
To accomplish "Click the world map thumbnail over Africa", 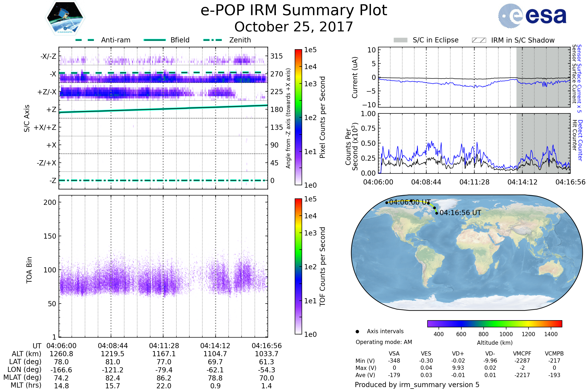I will (x=480, y=253).
